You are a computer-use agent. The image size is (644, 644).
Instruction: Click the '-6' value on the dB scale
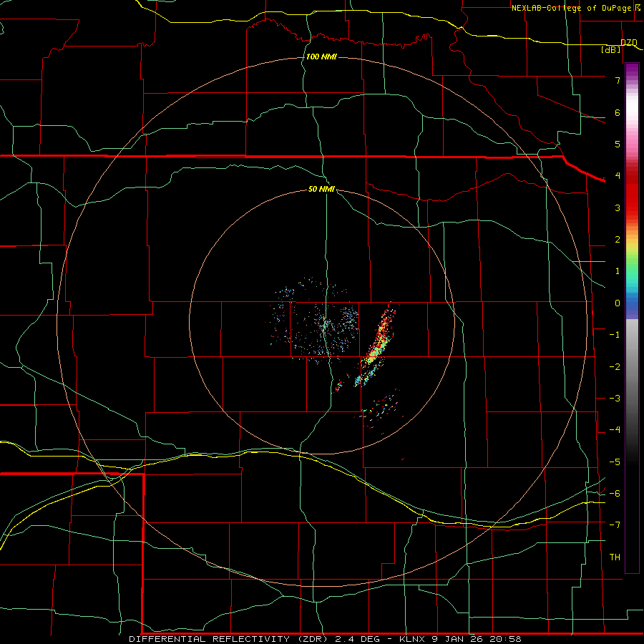[615, 494]
